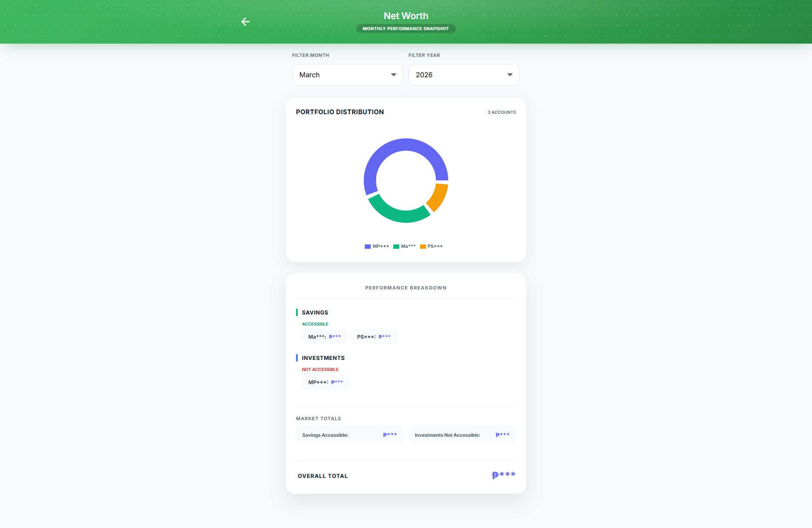The image size is (812, 528).
Task: Toggle the MP*** legend item under chart
Action: tap(377, 247)
